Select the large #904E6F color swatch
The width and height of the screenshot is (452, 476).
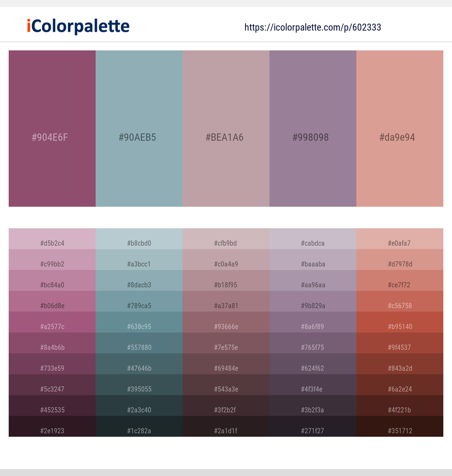point(52,129)
